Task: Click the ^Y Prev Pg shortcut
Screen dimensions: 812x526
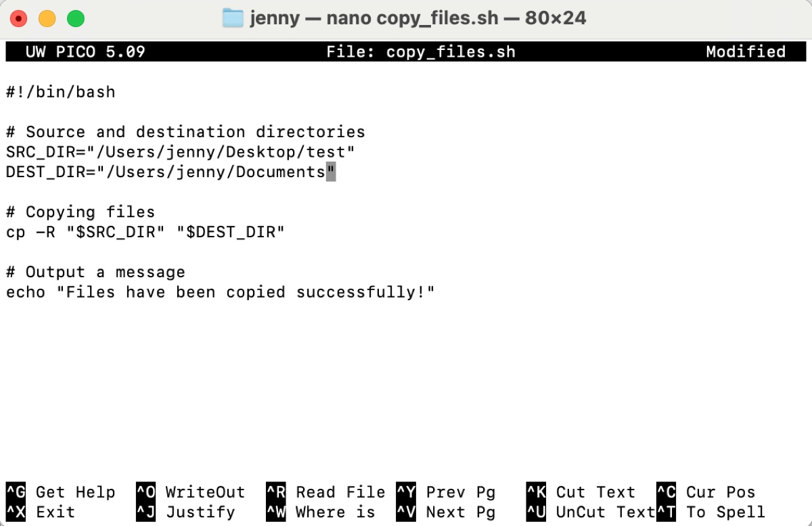Action: click(446, 492)
